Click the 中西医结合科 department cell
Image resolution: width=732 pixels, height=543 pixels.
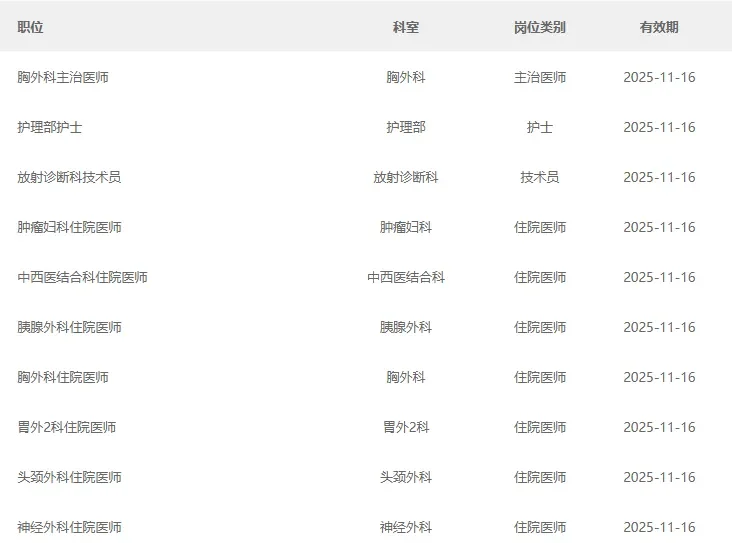(405, 277)
